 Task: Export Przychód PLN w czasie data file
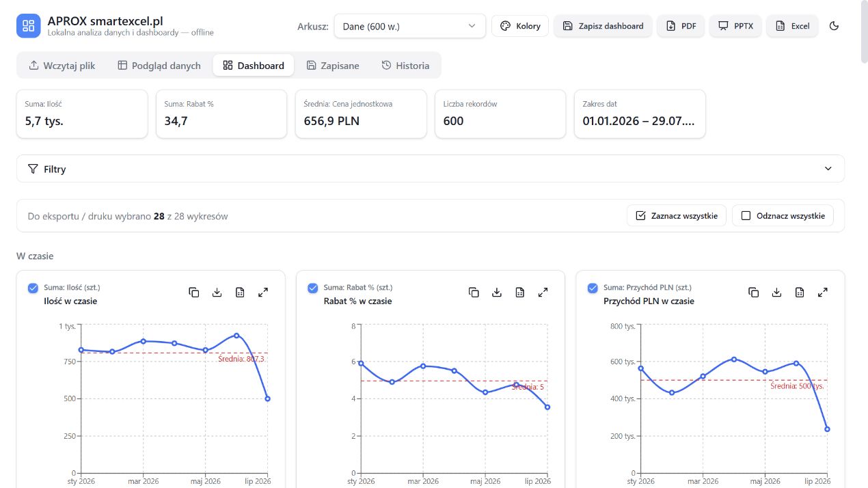point(800,293)
